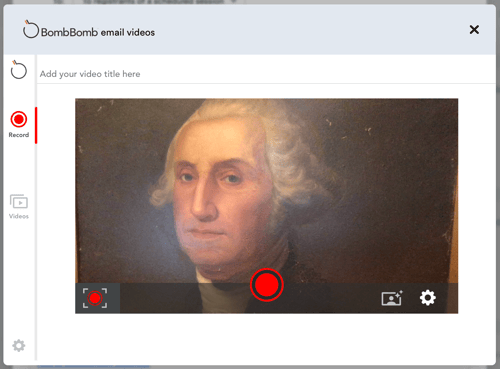Viewport: 500px width, 369px height.
Task: Click the bomb icon atop the sidebar
Action: 18,69
